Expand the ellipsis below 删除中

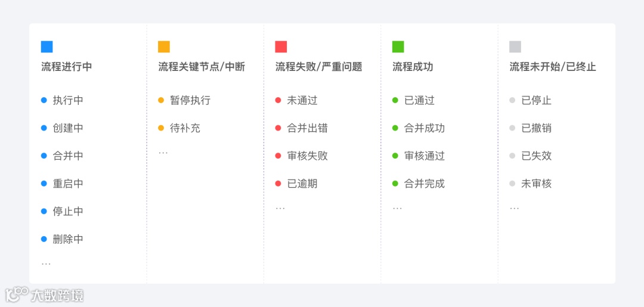(46, 264)
